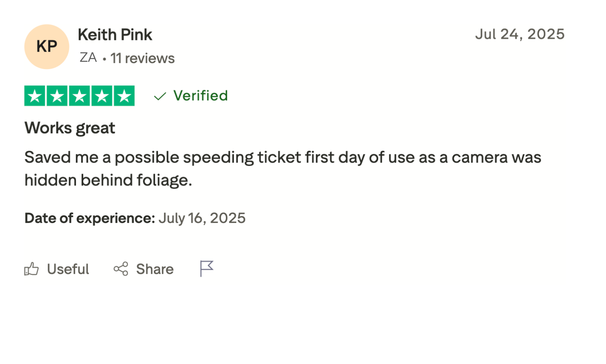
Task: Click the fifth green rating star
Action: [124, 96]
